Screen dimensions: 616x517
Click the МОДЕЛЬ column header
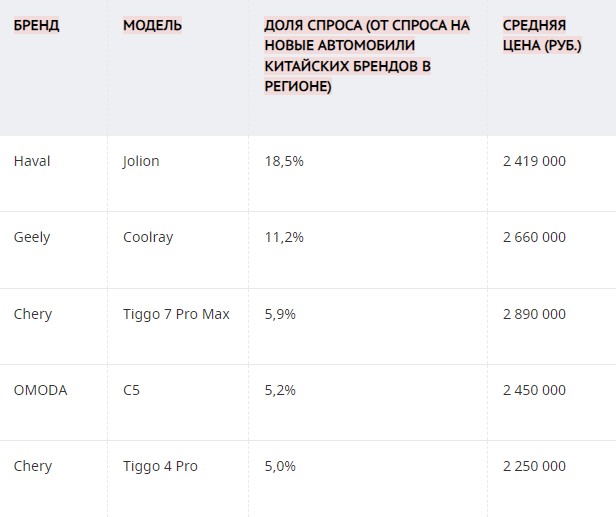coord(152,26)
